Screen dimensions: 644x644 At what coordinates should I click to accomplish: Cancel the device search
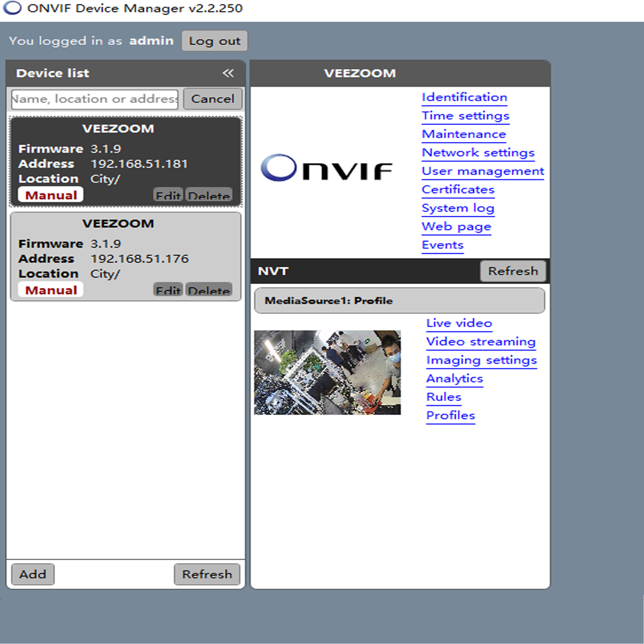(x=213, y=99)
